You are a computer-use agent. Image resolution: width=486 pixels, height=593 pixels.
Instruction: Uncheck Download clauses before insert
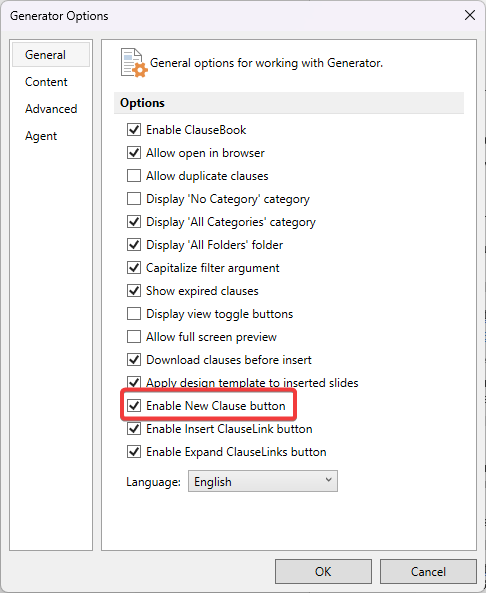(134, 360)
